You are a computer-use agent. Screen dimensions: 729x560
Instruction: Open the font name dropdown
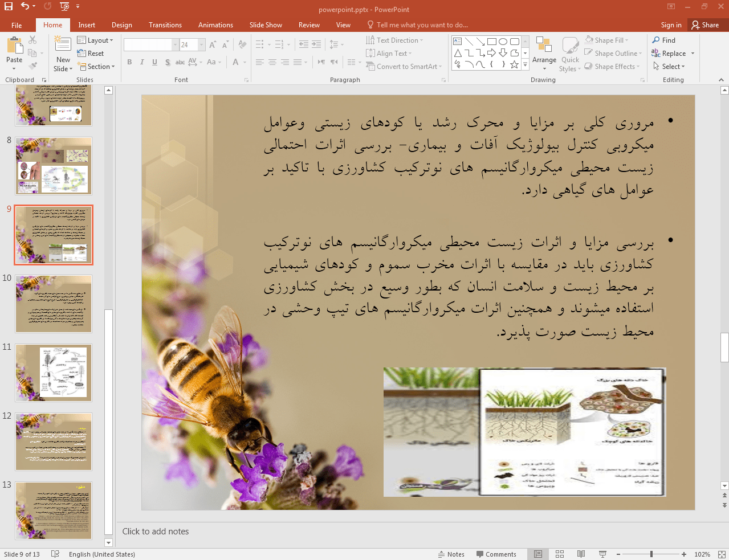coord(176,44)
